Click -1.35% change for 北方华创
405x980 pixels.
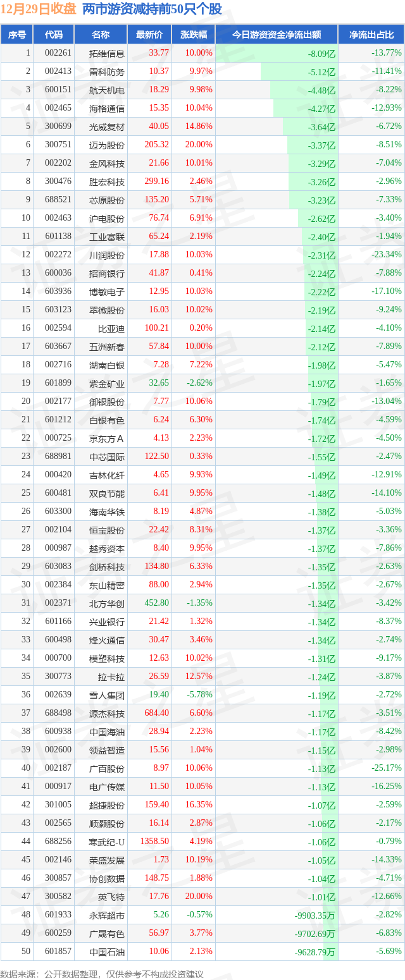(199, 603)
